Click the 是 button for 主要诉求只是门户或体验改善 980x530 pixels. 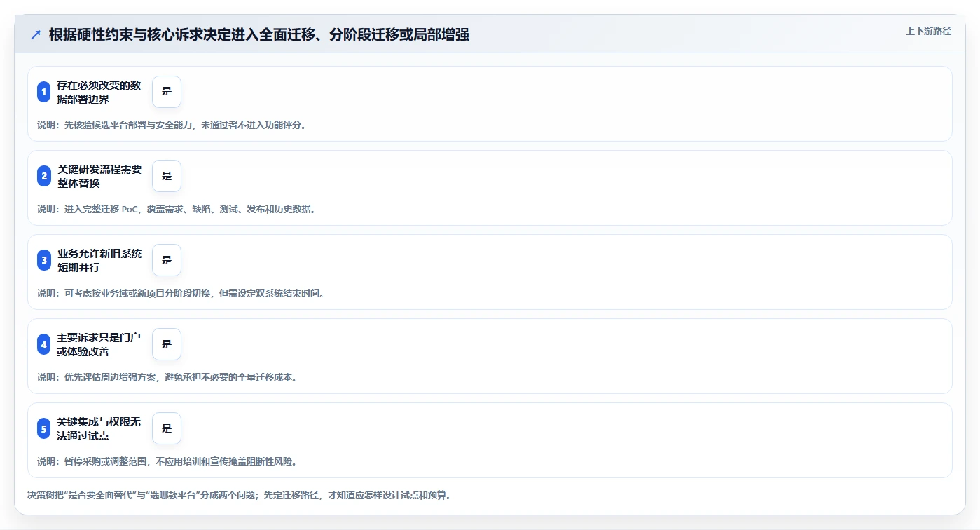(x=167, y=344)
